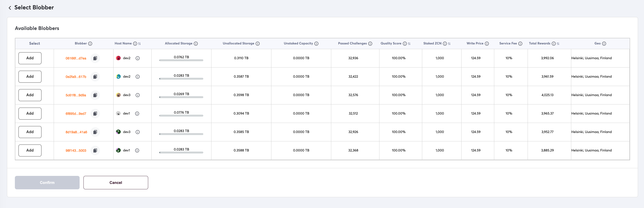The height and width of the screenshot is (208, 644).
Task: Add blobber 6f895d...9ed7
Action: 30,113
